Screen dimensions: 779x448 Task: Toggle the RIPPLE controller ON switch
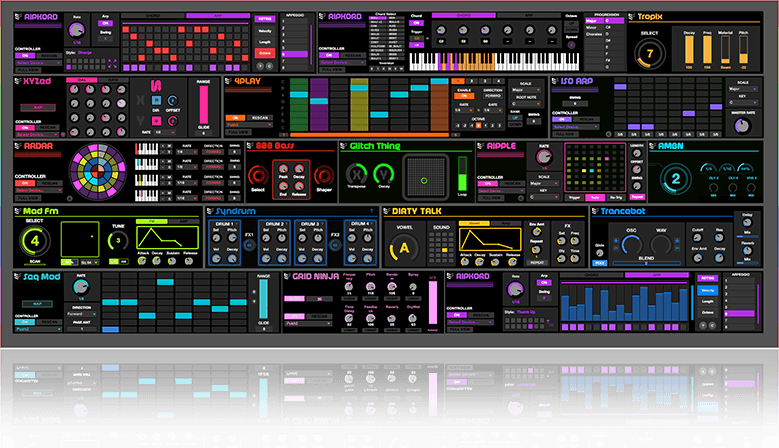click(487, 184)
